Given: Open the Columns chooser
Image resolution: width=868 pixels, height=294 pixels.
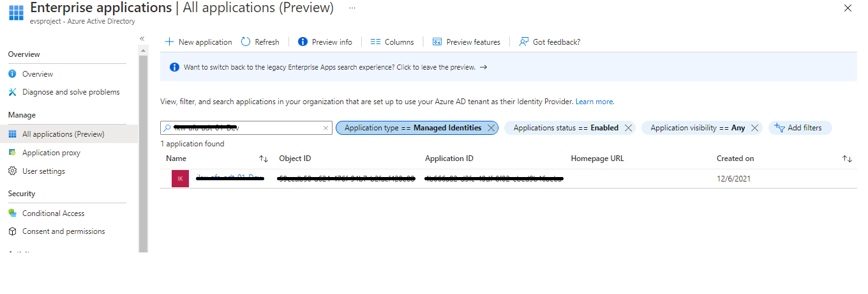Looking at the screenshot, I should tap(392, 42).
